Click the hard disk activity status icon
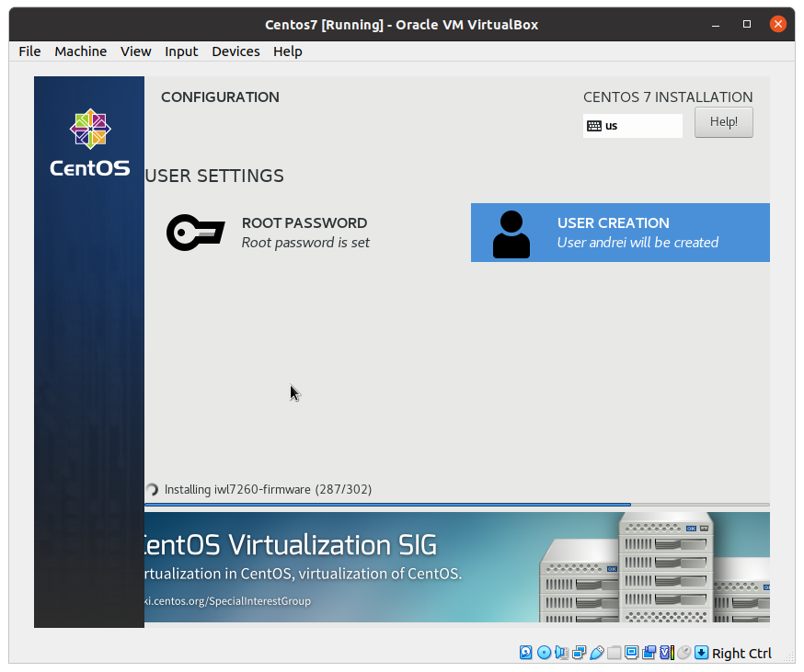This screenshot has height=672, width=804. 525,653
